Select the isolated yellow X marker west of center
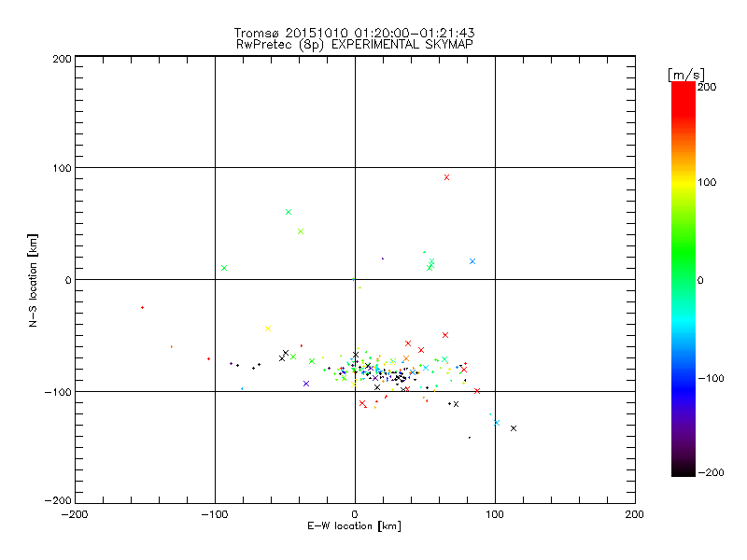 [x=268, y=329]
